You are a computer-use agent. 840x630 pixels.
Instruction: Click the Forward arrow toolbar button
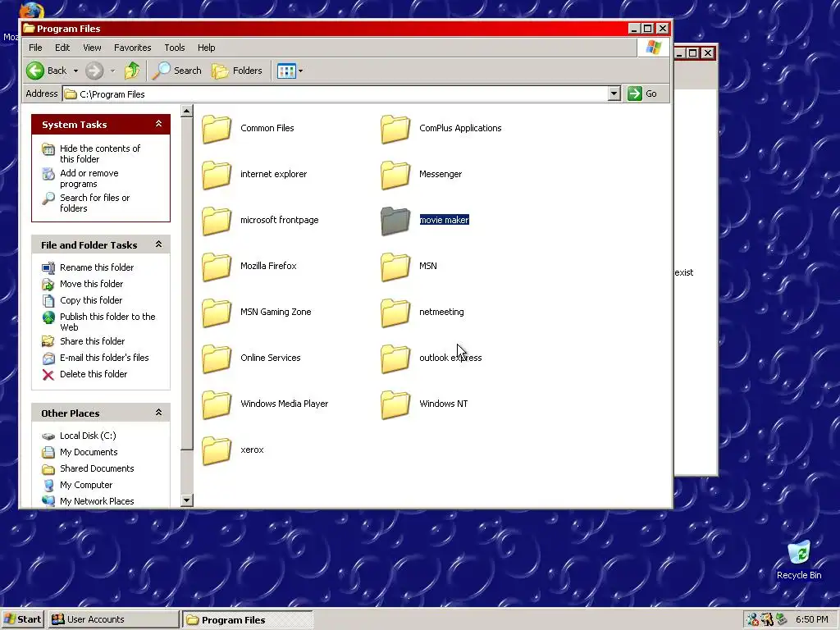(94, 71)
